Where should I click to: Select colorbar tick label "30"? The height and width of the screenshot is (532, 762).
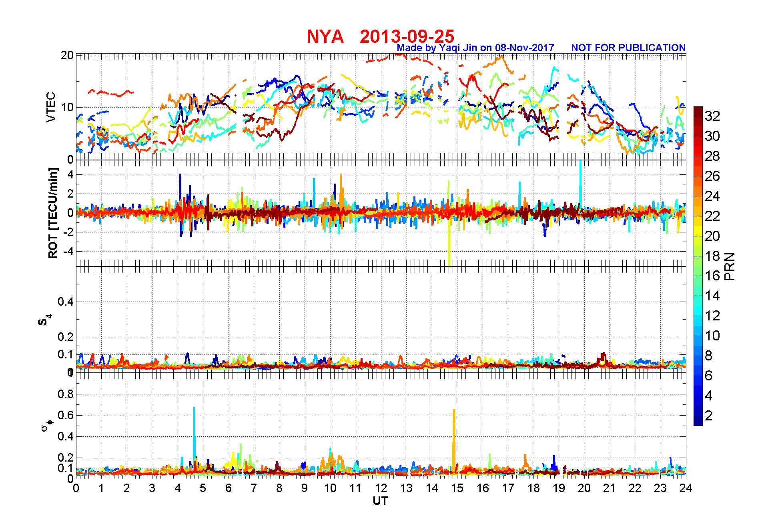coord(712,136)
